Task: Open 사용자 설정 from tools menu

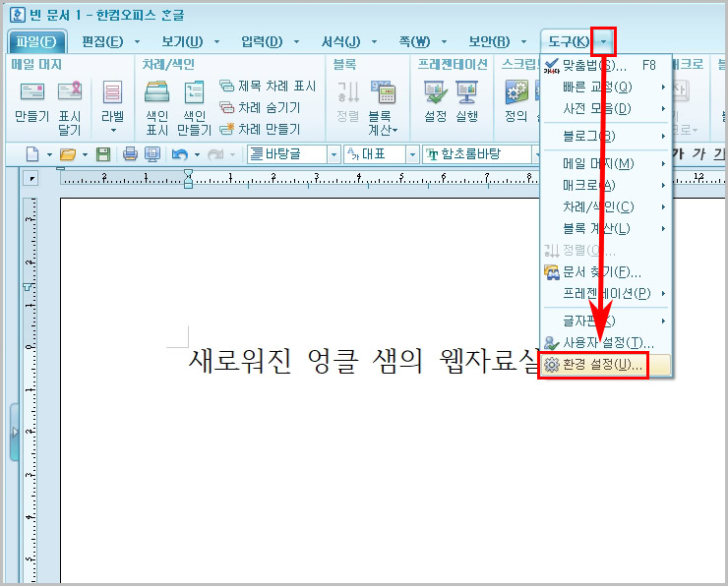Action: (606, 343)
